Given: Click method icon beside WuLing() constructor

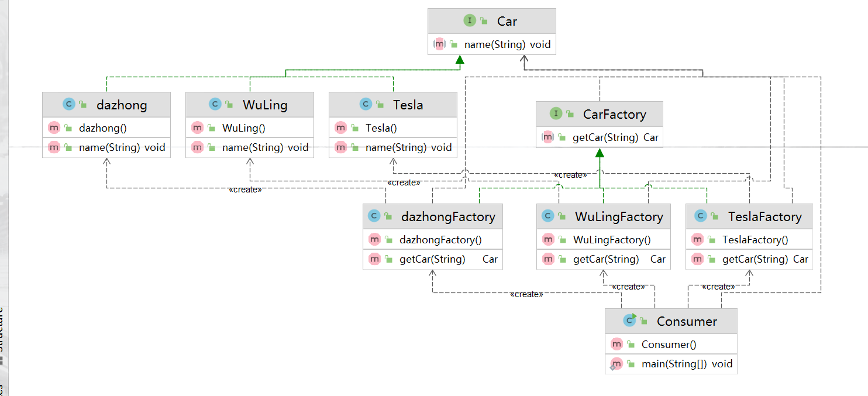Looking at the screenshot, I should (x=197, y=128).
